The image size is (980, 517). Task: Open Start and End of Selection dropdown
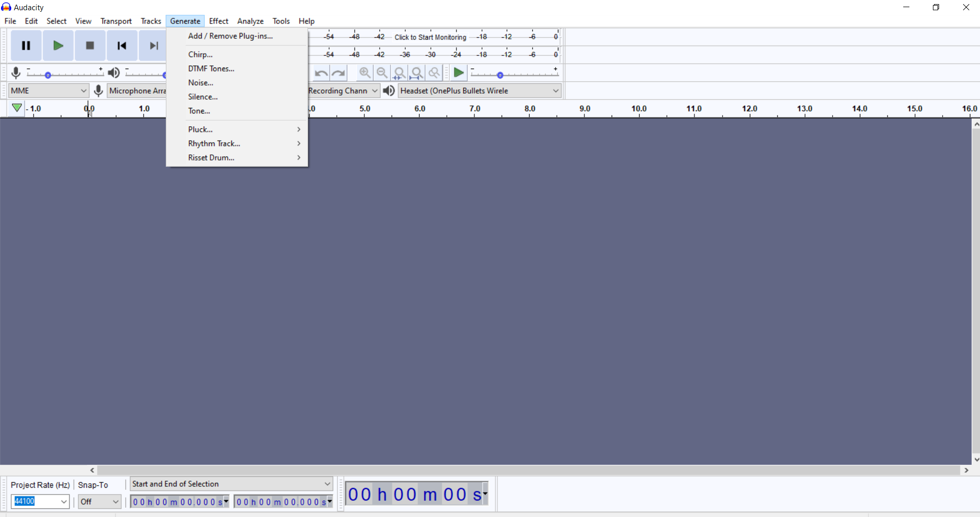(232, 484)
